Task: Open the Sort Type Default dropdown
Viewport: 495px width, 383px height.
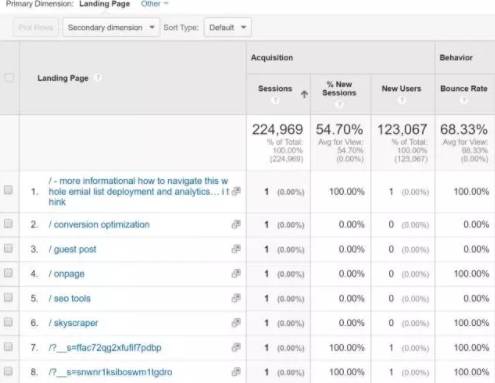Action: pos(228,27)
